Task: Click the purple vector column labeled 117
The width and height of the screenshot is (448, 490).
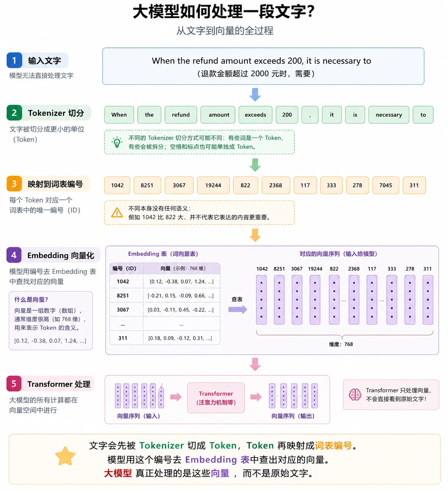Action: pos(372,300)
